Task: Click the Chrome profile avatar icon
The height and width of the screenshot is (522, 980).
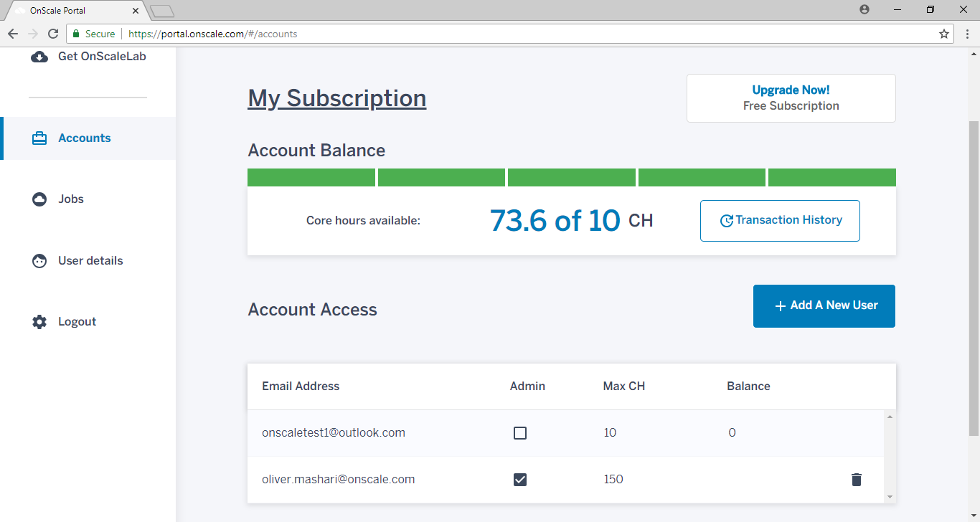Action: [x=864, y=9]
